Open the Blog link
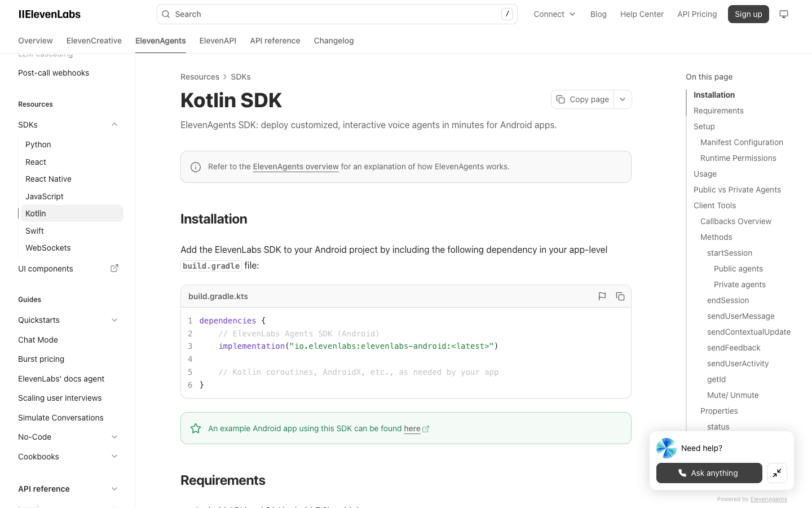The height and width of the screenshot is (508, 812). [x=598, y=14]
